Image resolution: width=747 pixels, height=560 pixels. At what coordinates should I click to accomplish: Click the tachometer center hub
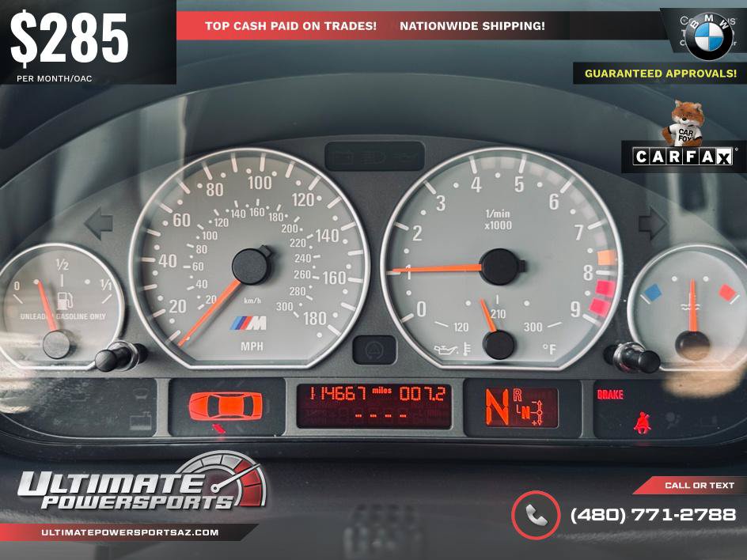pos(500,267)
